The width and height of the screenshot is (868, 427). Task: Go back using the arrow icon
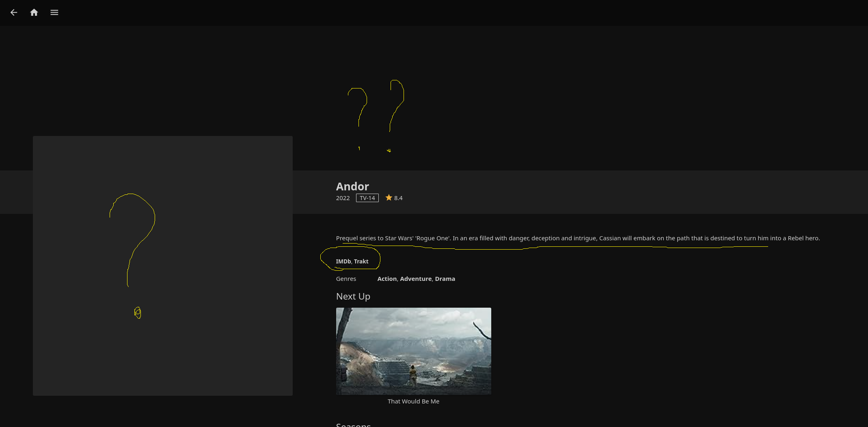pyautogui.click(x=14, y=13)
